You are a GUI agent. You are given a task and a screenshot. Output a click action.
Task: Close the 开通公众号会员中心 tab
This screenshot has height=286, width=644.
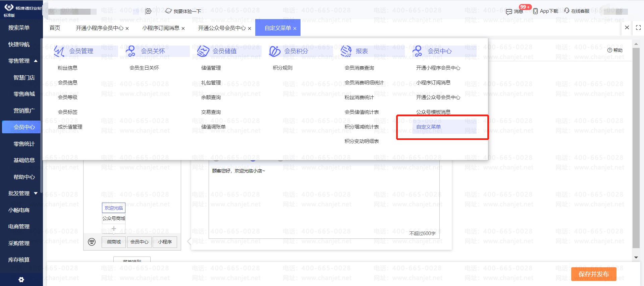click(250, 28)
